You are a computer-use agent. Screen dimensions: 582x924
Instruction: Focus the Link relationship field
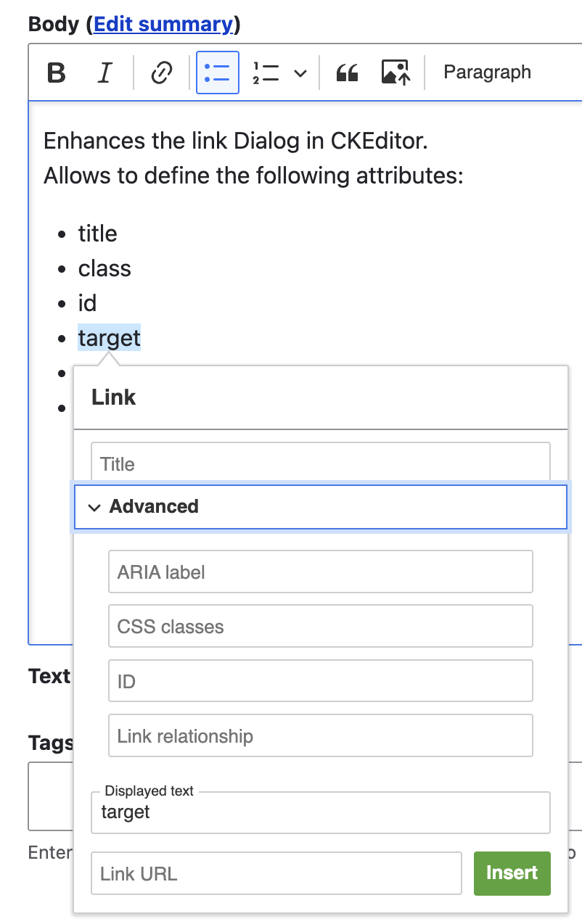click(x=319, y=735)
